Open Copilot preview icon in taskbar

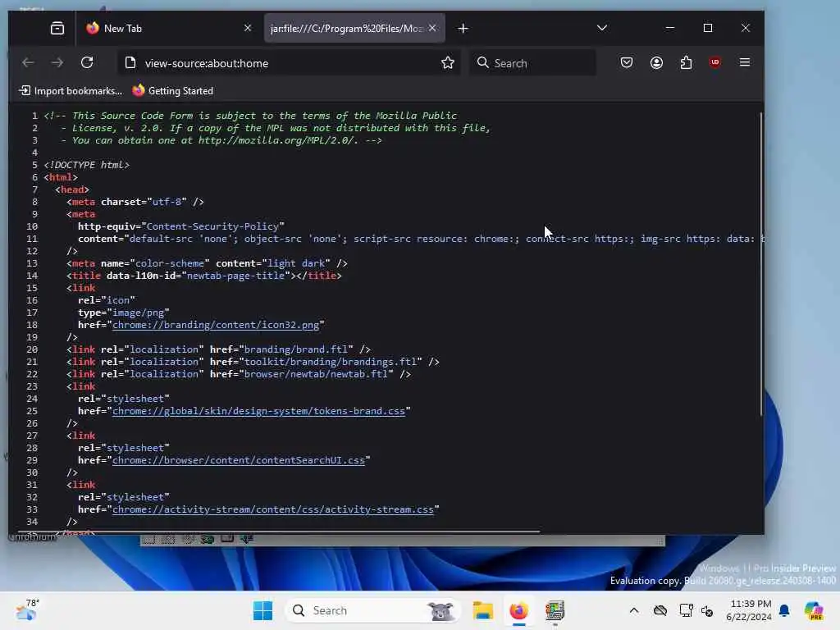814,610
